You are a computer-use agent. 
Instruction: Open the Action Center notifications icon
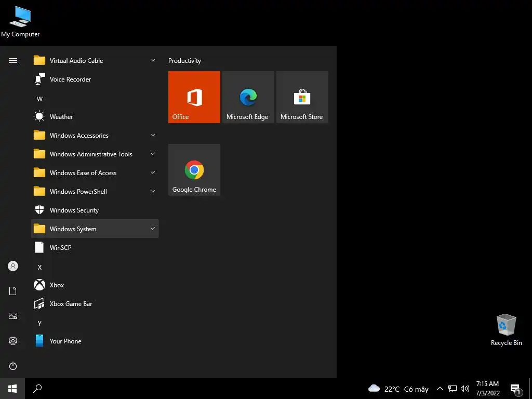click(516, 389)
